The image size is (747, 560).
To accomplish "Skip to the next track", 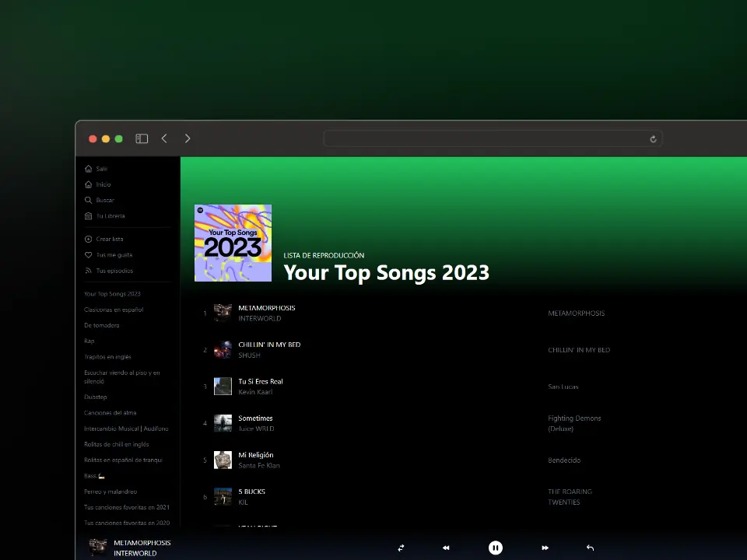I will 545,548.
